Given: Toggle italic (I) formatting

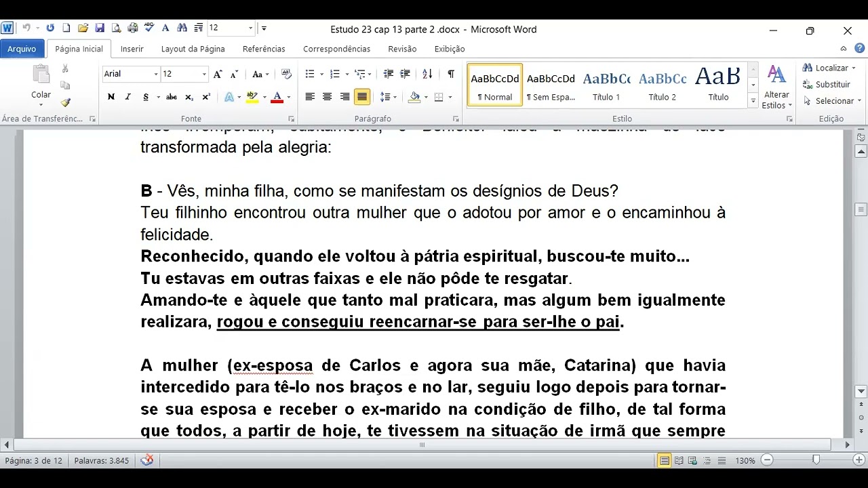Looking at the screenshot, I should pyautogui.click(x=127, y=98).
